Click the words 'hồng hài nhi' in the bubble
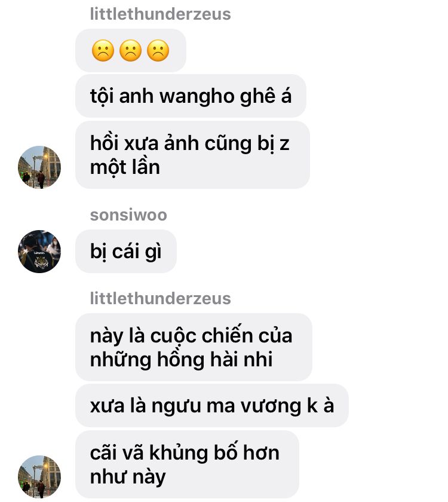Viewport: 448px width, 502px height. 214,360
